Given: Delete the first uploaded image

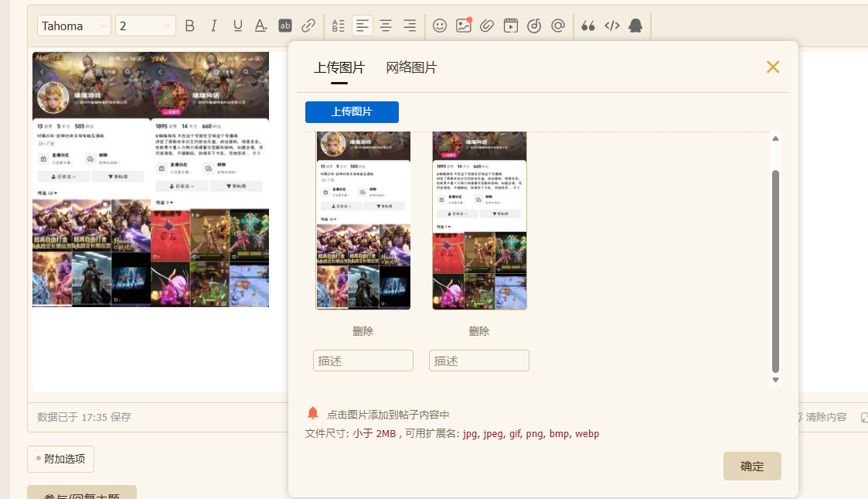Looking at the screenshot, I should (363, 331).
